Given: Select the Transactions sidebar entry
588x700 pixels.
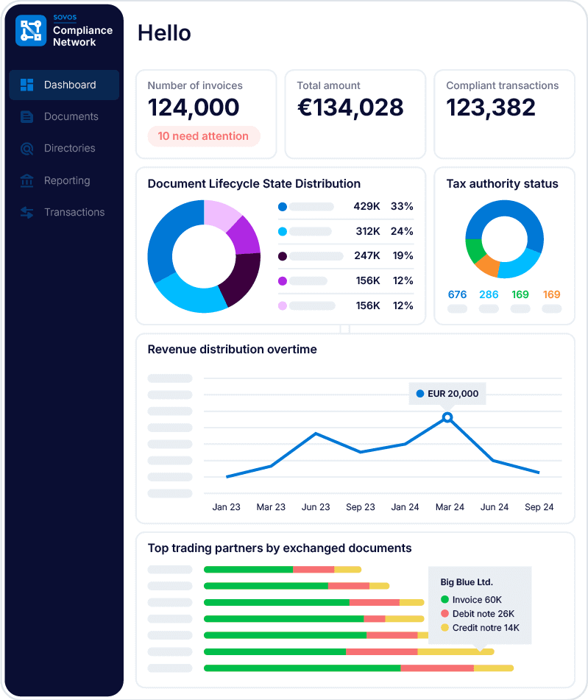Looking at the screenshot, I should 74,212.
